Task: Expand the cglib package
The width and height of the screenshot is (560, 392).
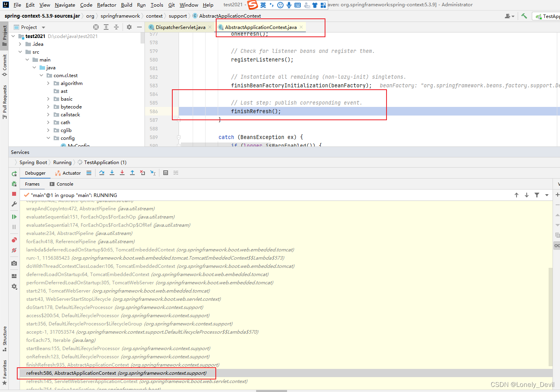Action: pyautogui.click(x=49, y=130)
